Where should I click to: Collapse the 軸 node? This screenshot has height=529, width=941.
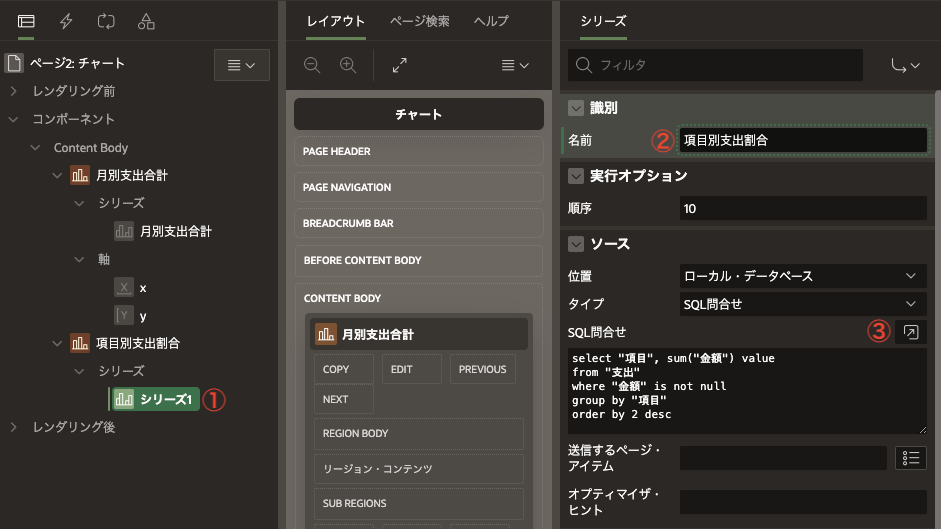pyautogui.click(x=79, y=259)
